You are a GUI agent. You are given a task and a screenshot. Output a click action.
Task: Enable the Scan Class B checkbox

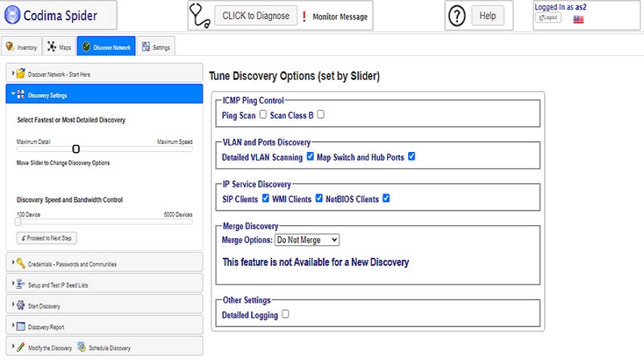point(321,114)
